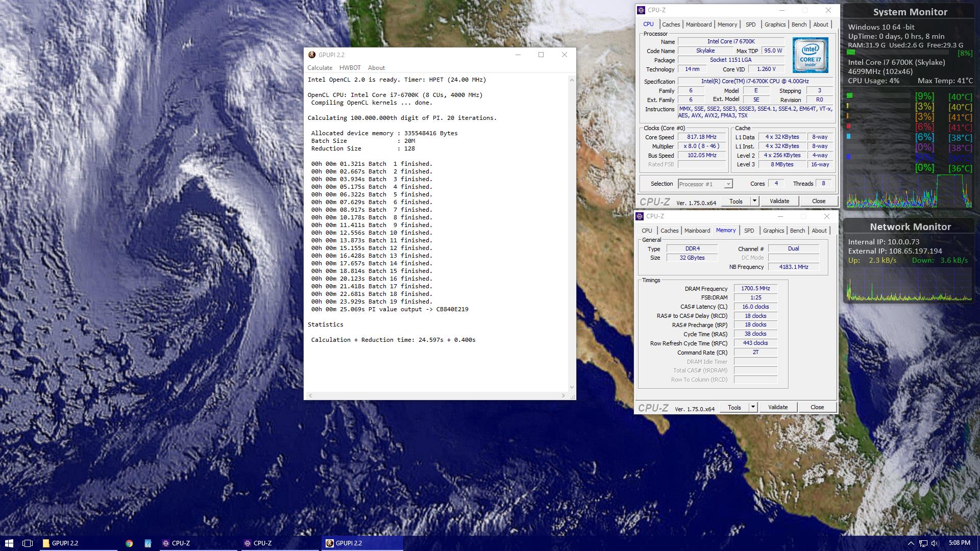The image size is (980, 551).
Task: Click the Specification field i7-6700K CPU @ 4.00GHz
Action: point(755,81)
